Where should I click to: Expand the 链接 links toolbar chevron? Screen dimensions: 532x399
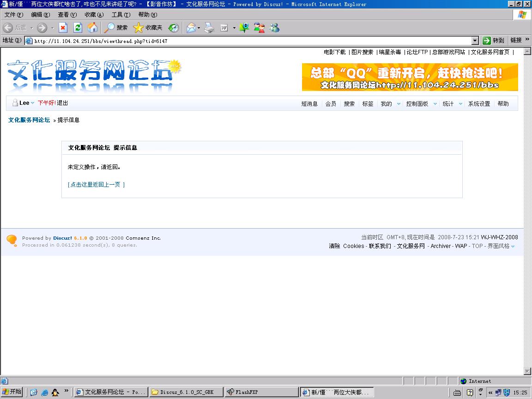click(527, 40)
